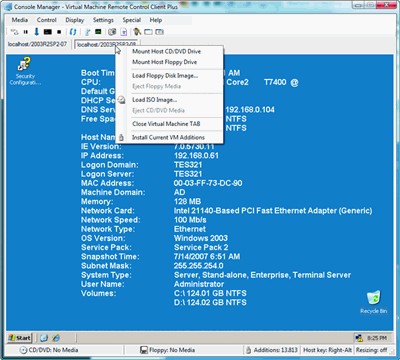Click Internet Explorer quick launch icon
Viewport: 400px width, 360px height.
[56, 338]
